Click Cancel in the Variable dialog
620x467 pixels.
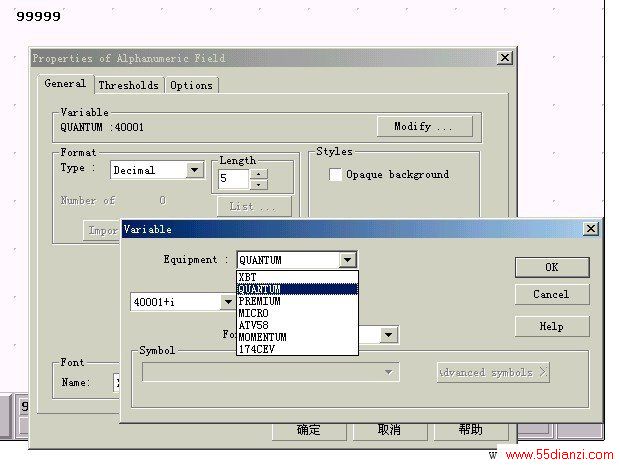tap(552, 294)
